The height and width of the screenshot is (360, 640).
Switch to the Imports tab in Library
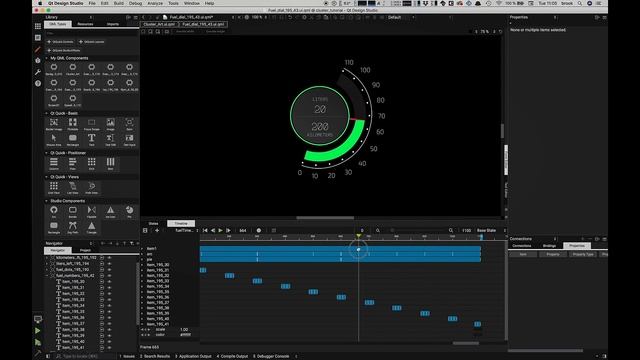113,24
